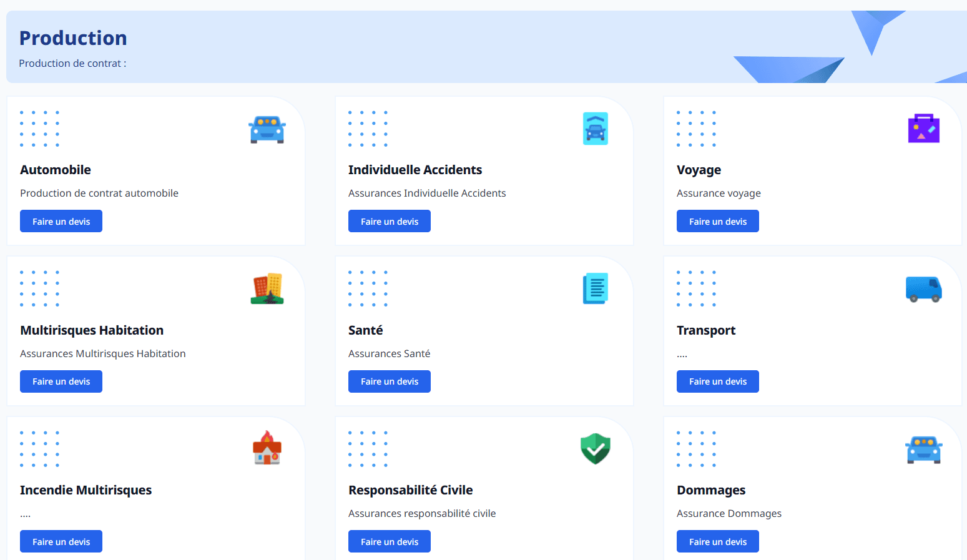Viewport: 967px width, 560px height.
Task: Click the green shield Responsabilité Civile icon
Action: coord(595,449)
